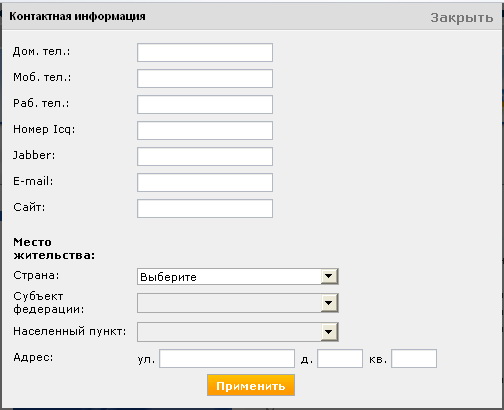Click the Номер Icq field
The image size is (504, 410).
(205, 130)
